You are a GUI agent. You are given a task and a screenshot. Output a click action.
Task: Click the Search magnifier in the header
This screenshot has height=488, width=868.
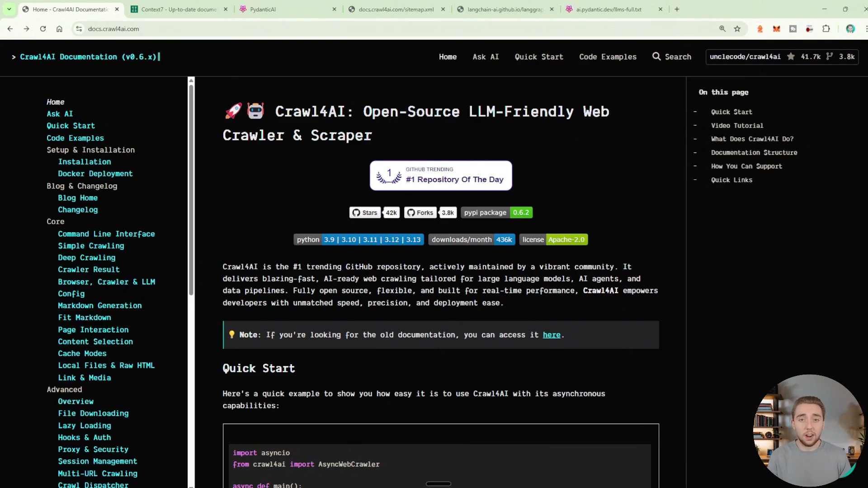pos(656,56)
